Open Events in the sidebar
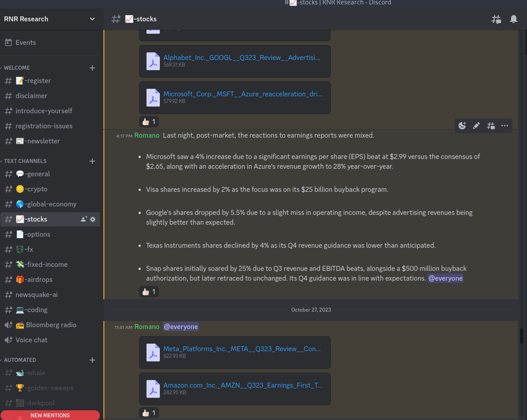527x420 pixels. tap(50, 42)
